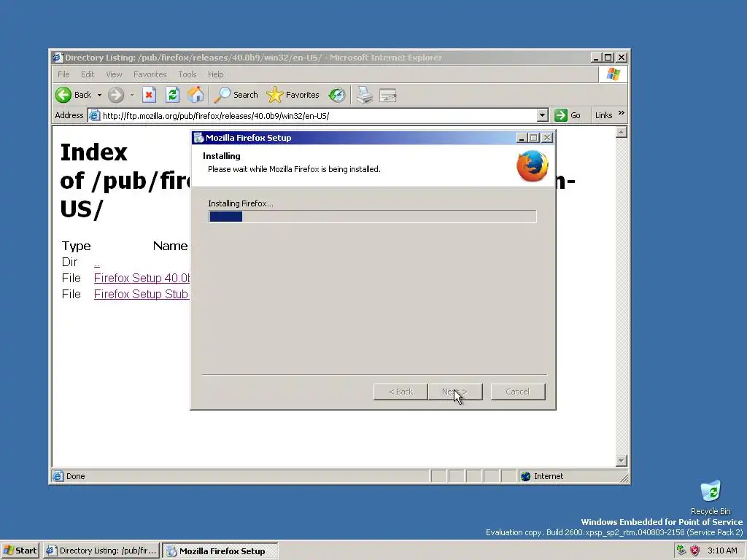Switch to Directory Listing taskbar button
This screenshot has width=747, height=560.
click(101, 551)
